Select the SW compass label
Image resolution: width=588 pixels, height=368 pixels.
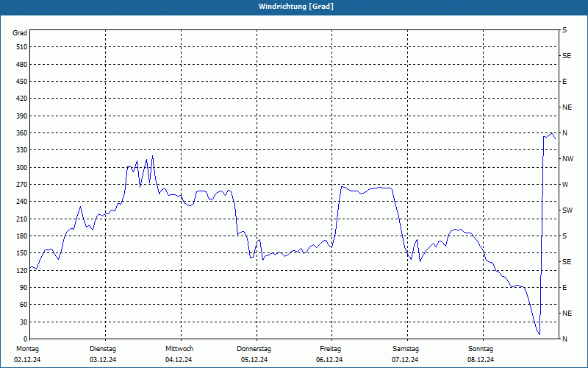click(567, 210)
